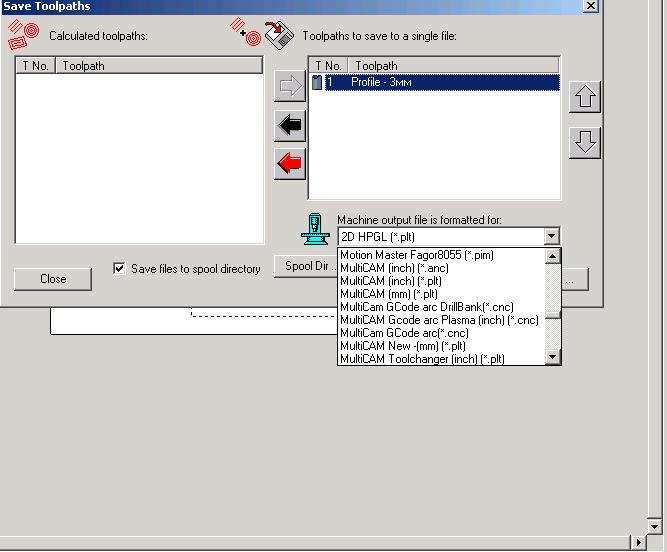
Task: Click format list scrollbar down arrow
Action: point(553,357)
